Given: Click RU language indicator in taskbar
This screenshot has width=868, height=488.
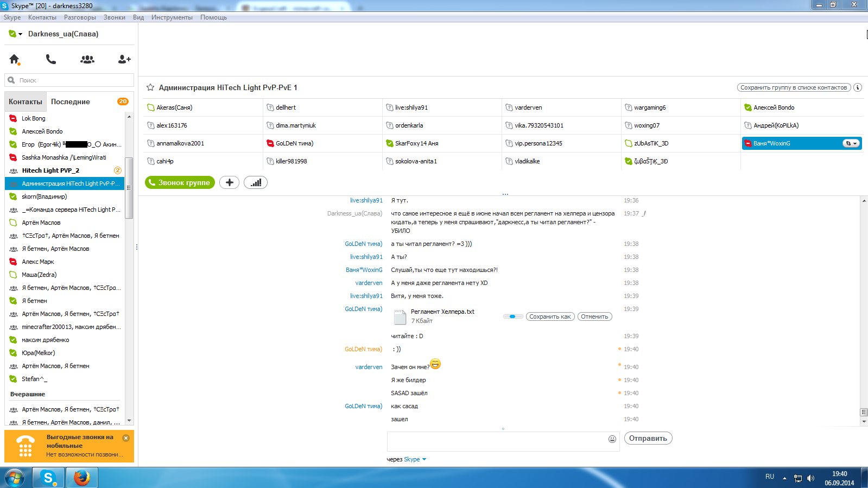Looking at the screenshot, I should pyautogui.click(x=770, y=477).
